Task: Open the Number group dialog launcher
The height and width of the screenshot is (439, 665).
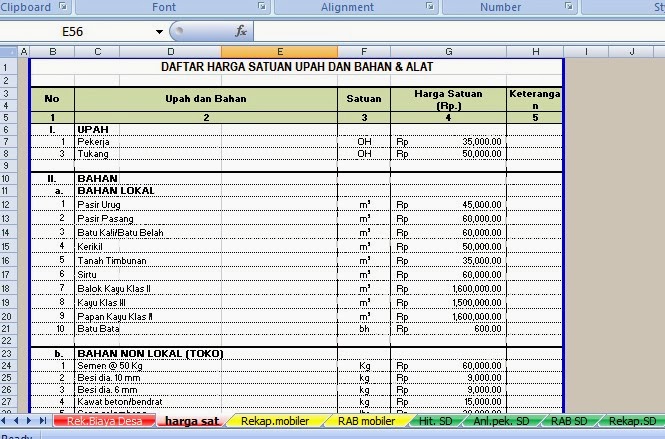Action: [569, 6]
